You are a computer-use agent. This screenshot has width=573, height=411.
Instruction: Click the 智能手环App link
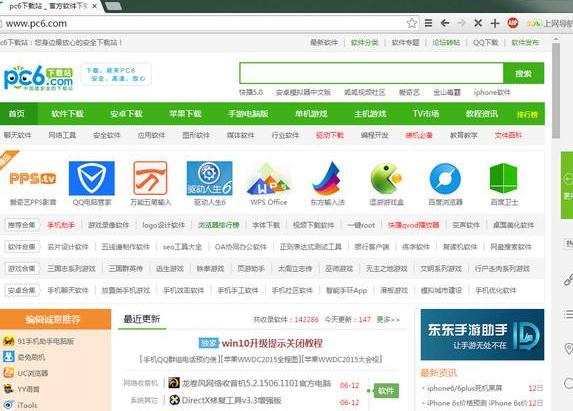(x=346, y=290)
